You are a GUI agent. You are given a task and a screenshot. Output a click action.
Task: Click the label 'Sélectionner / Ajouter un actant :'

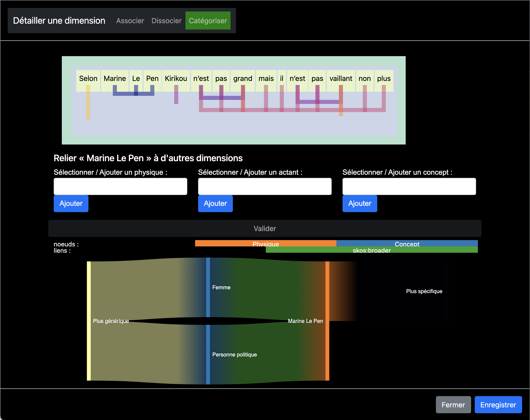tap(250, 172)
